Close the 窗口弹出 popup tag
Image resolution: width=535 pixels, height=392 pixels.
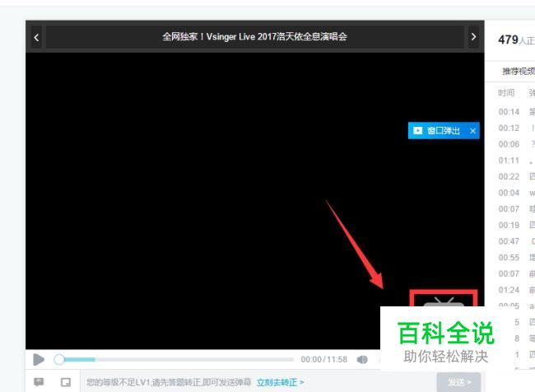point(472,131)
